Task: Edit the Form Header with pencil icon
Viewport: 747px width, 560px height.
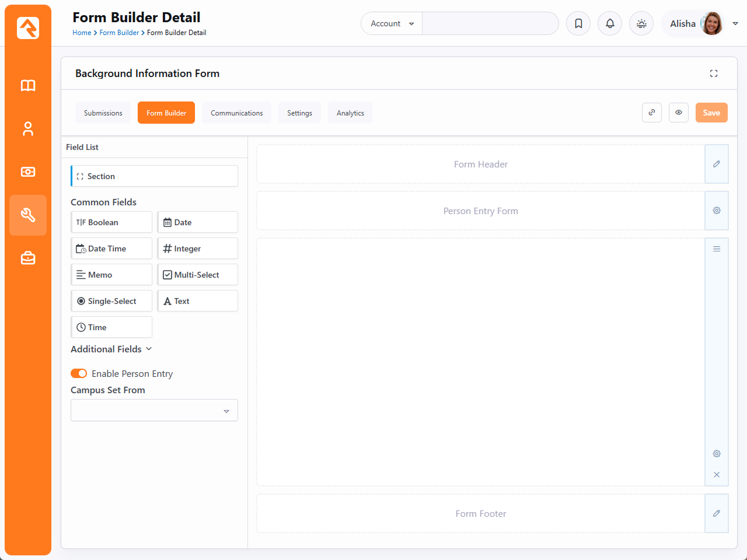Action: pyautogui.click(x=717, y=164)
